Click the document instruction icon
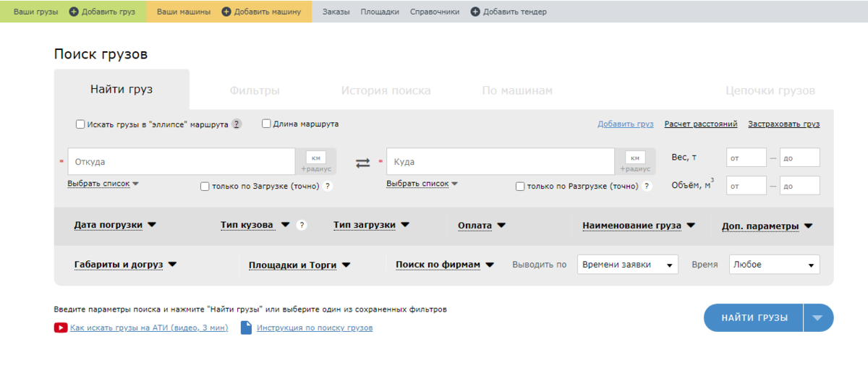The width and height of the screenshot is (868, 381). (246, 328)
